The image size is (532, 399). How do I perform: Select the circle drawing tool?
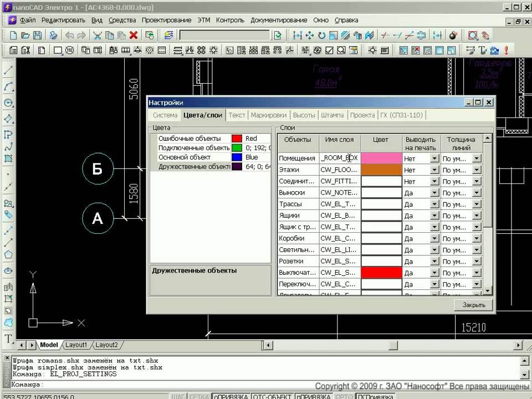(8, 103)
